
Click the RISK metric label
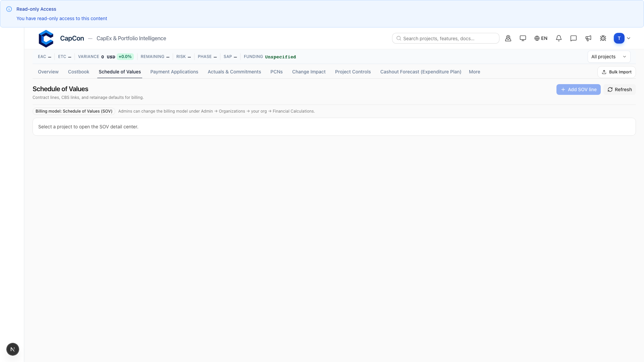(181, 57)
